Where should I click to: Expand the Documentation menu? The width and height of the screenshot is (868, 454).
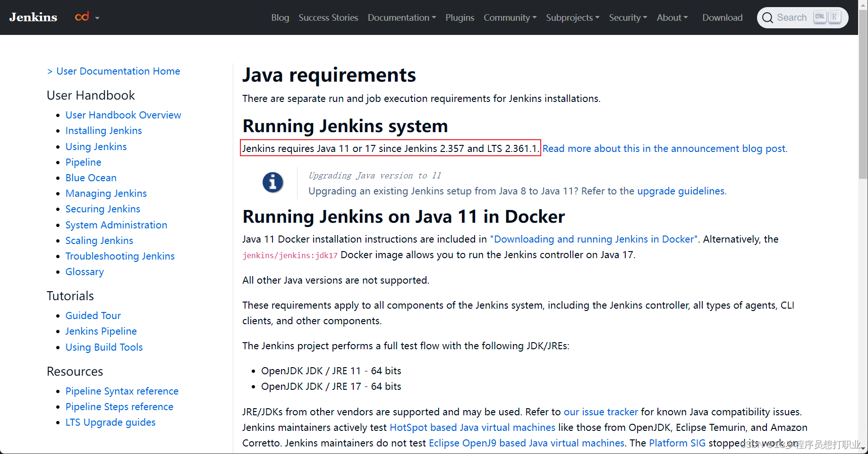point(402,17)
